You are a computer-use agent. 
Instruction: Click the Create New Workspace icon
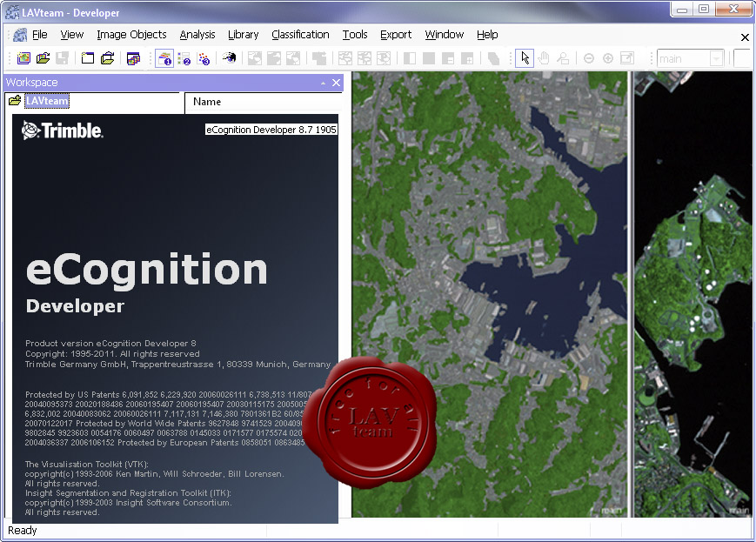(x=88, y=59)
